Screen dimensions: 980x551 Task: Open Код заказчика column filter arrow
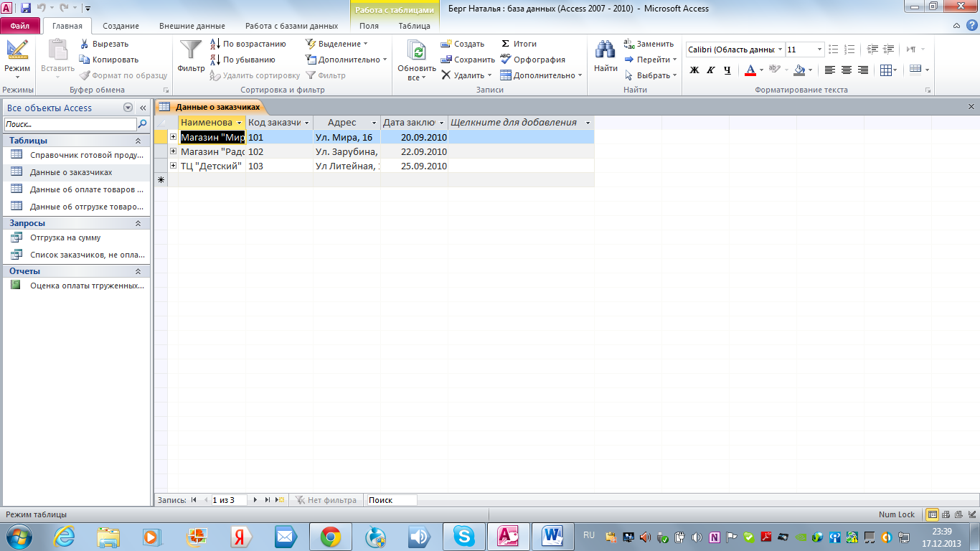pyautogui.click(x=307, y=123)
